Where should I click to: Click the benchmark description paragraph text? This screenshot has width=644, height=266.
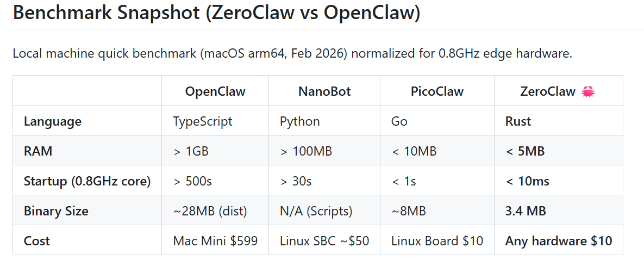292,54
